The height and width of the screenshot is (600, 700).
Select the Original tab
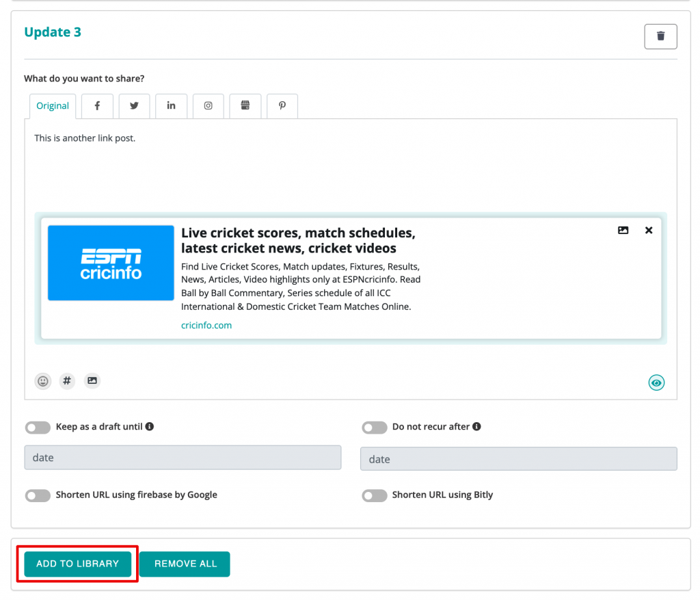coord(53,106)
